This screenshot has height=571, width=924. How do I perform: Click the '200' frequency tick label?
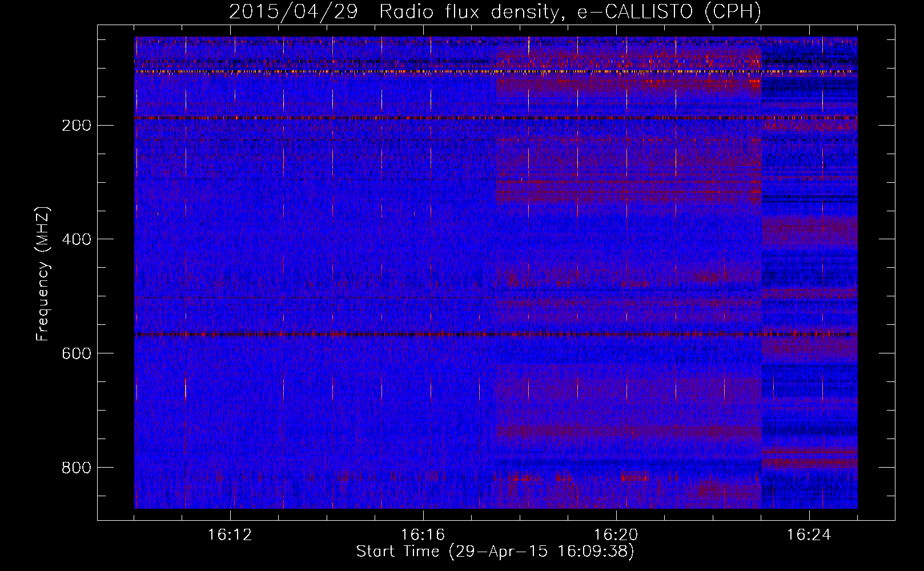(x=76, y=126)
